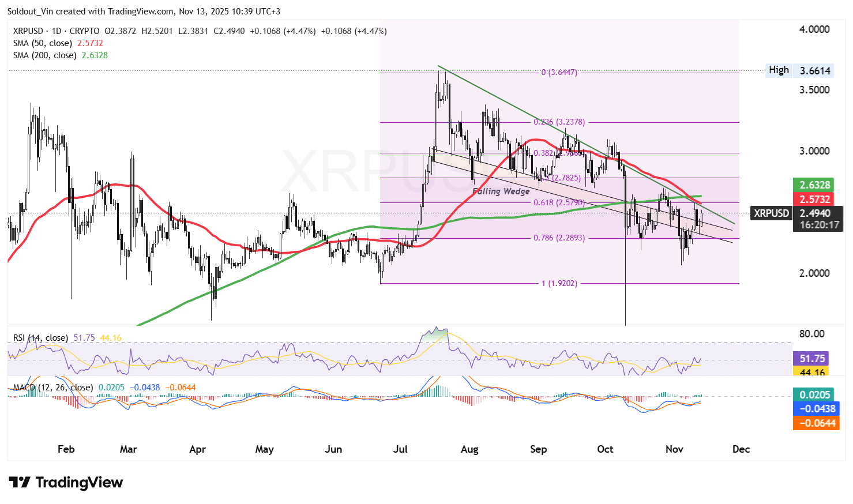The image size is (853, 504).
Task: Click the Nov label on the time axis
Action: (674, 449)
